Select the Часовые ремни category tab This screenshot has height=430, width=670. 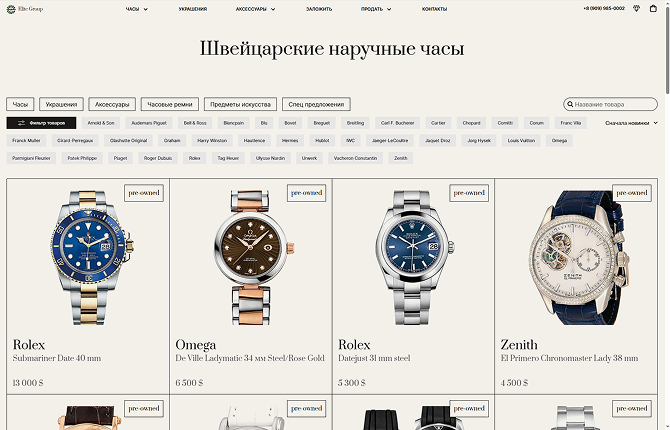170,104
